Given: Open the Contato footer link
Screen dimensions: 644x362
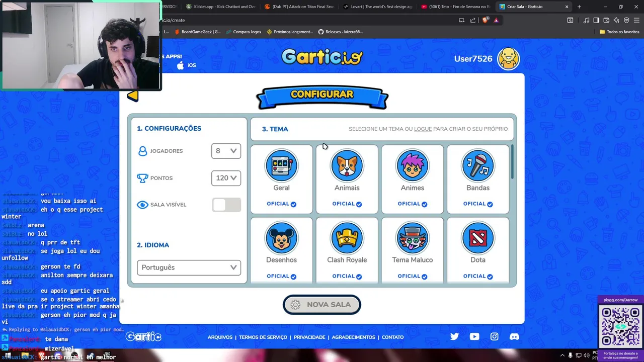Looking at the screenshot, I should tap(392, 337).
